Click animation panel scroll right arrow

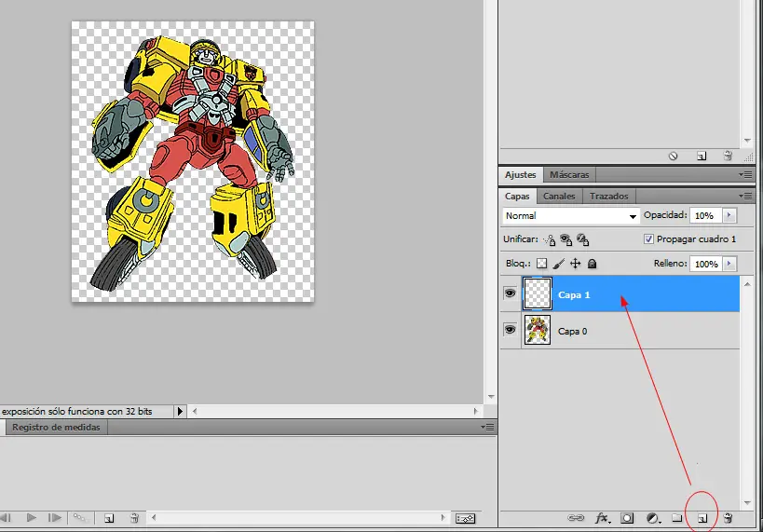pyautogui.click(x=443, y=518)
